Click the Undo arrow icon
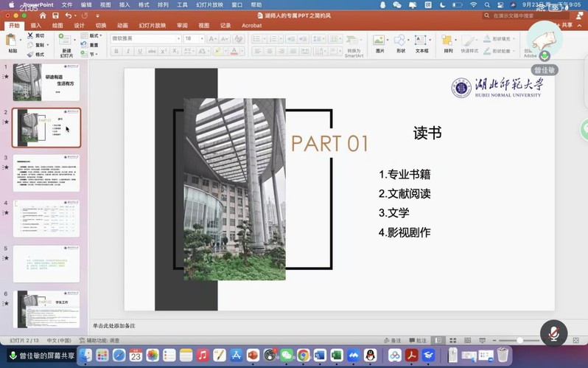 (69, 15)
